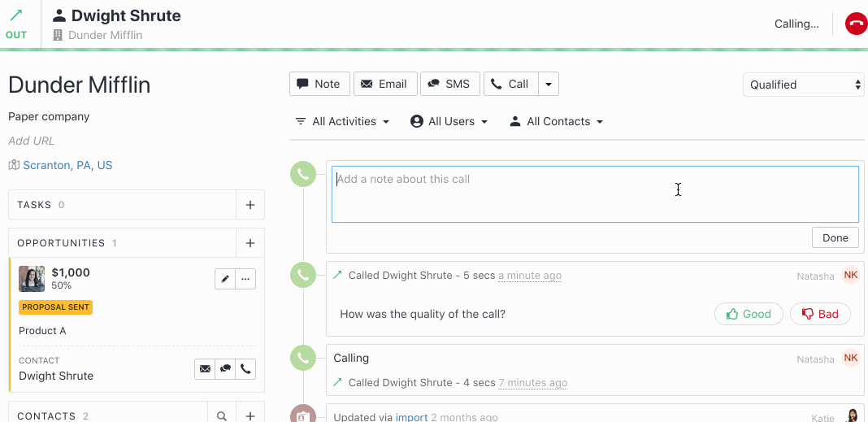Call Dwight Shrute using the card's phone icon

[245, 369]
